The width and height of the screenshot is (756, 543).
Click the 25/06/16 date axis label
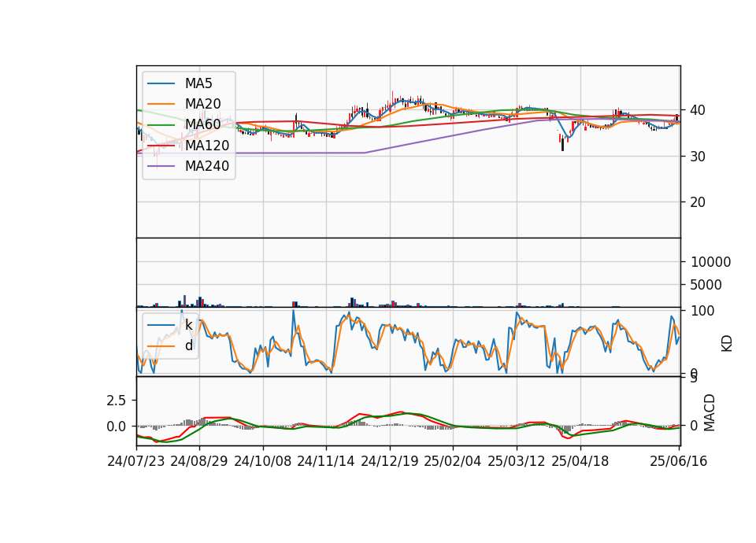click(678, 461)
